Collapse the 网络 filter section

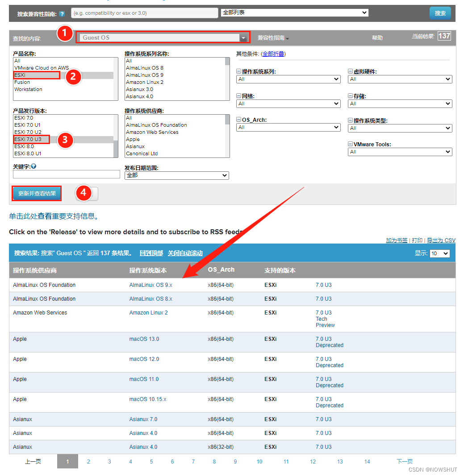click(x=239, y=95)
